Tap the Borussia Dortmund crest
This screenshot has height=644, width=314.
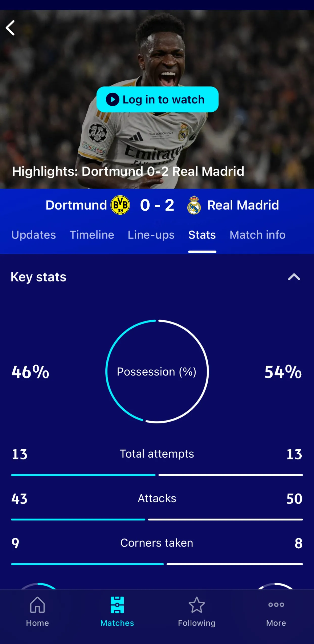(x=120, y=205)
